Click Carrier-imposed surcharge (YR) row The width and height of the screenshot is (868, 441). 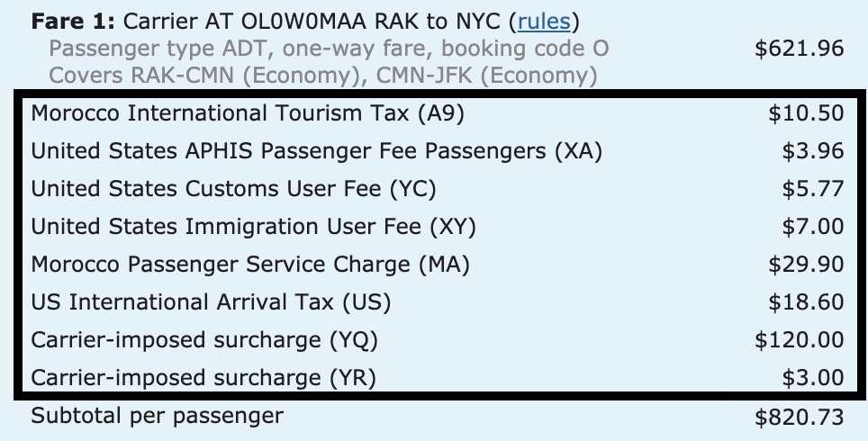(203, 378)
